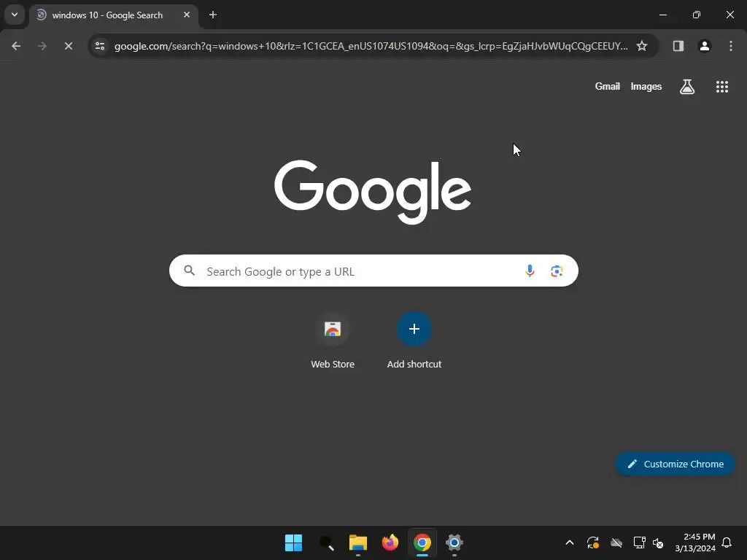The height and width of the screenshot is (560, 747).
Task: Open the tab search dropdown arrow
Action: click(15, 15)
